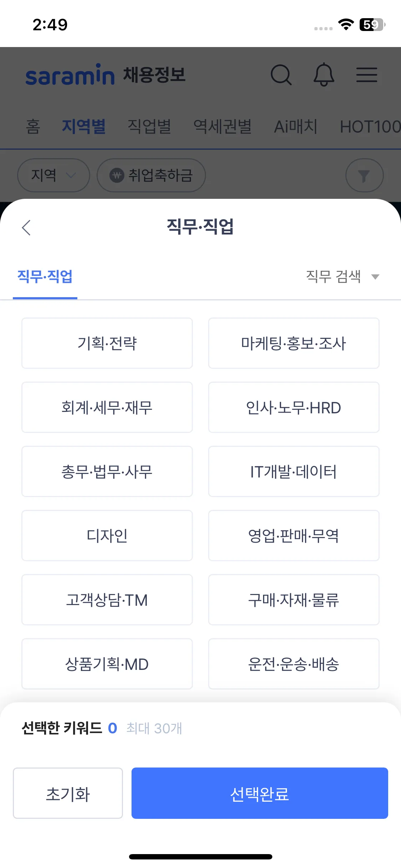Viewport: 401px width, 868px height.
Task: Select the 직무·직업 sheet tab
Action: [x=45, y=277]
